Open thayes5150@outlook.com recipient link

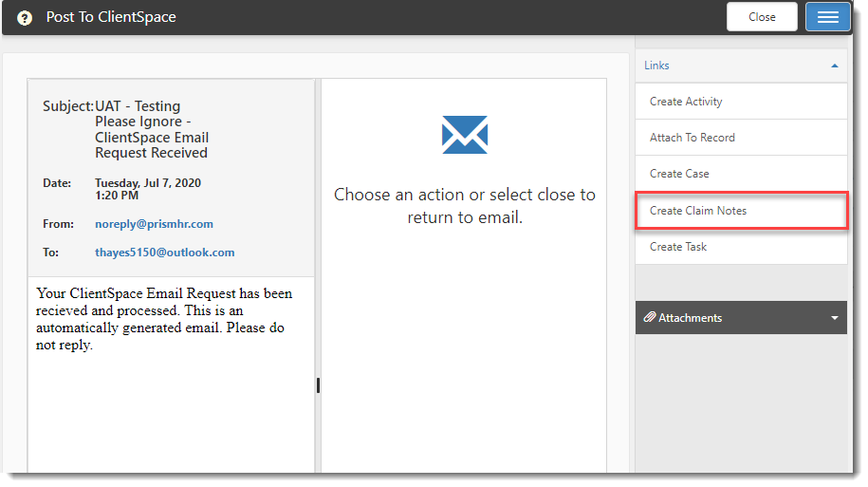pos(164,253)
